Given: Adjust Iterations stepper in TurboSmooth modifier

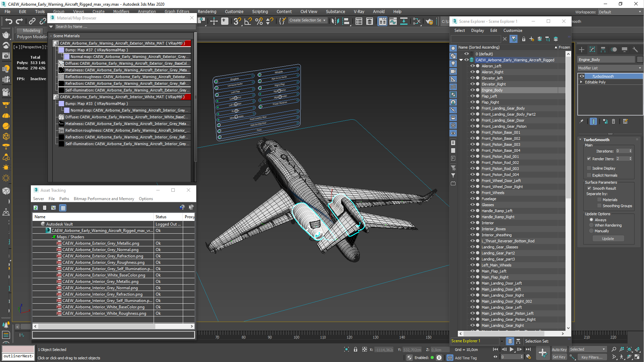Looking at the screenshot, I should 632,151.
